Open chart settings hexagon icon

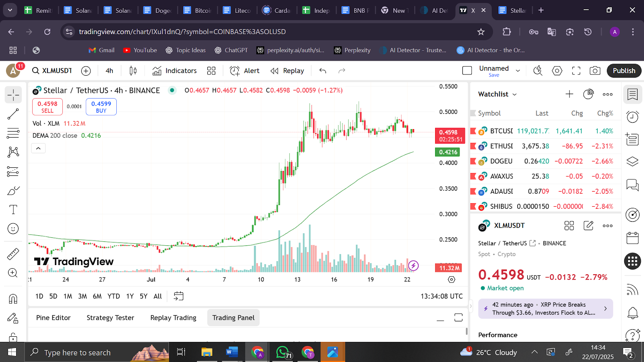tap(557, 71)
